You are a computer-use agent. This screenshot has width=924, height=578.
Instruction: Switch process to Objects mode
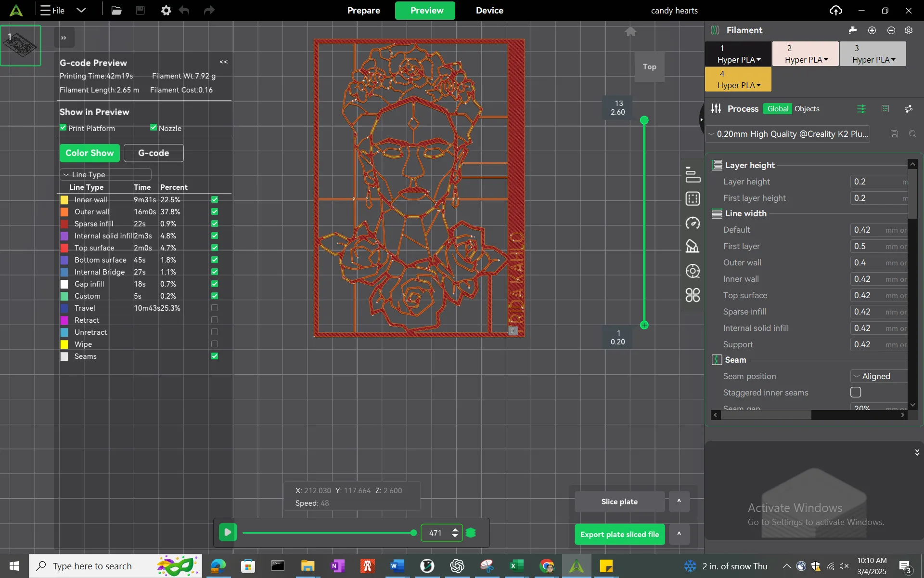point(807,109)
